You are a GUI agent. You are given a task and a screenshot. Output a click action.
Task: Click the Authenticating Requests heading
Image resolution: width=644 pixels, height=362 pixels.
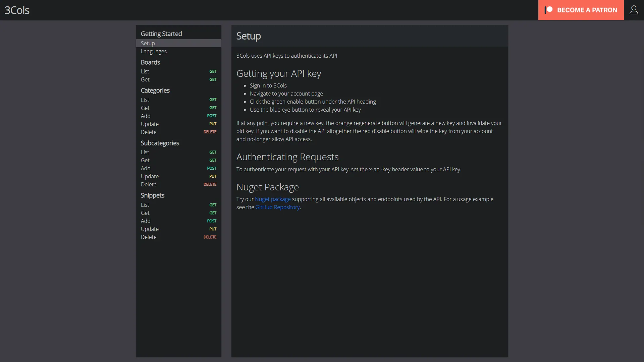click(x=287, y=157)
